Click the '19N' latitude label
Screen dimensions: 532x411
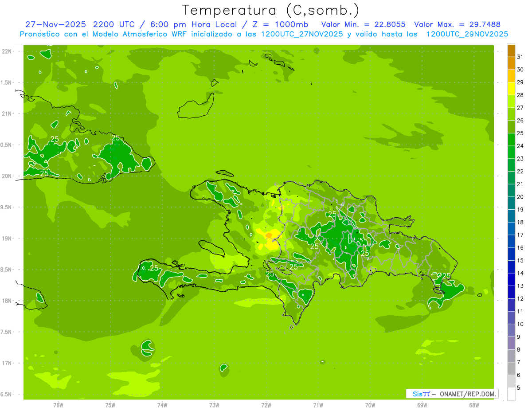pos(7,238)
